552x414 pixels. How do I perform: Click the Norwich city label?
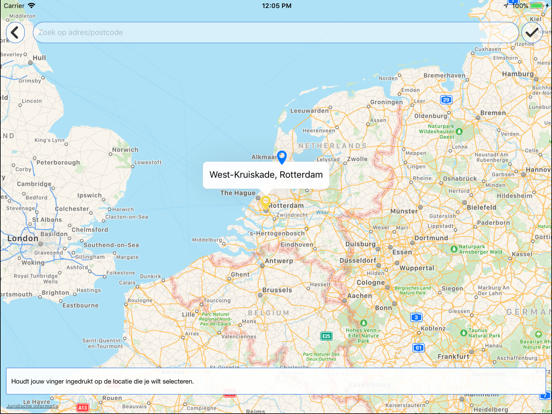click(x=125, y=150)
